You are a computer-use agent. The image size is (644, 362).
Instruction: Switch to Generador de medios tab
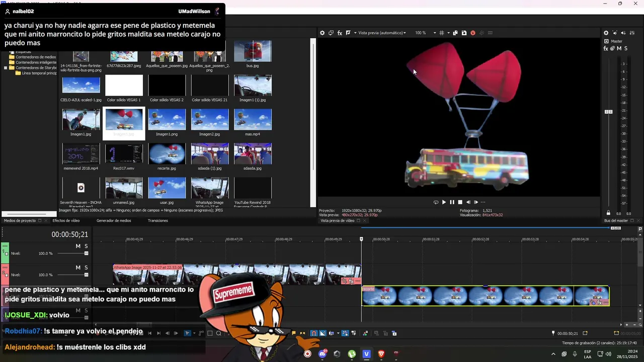coord(114,220)
